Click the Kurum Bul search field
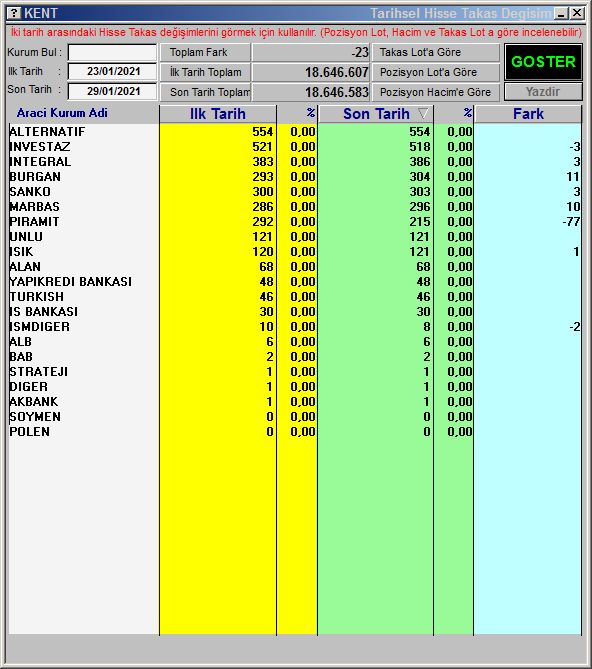The image size is (592, 669). (113, 53)
